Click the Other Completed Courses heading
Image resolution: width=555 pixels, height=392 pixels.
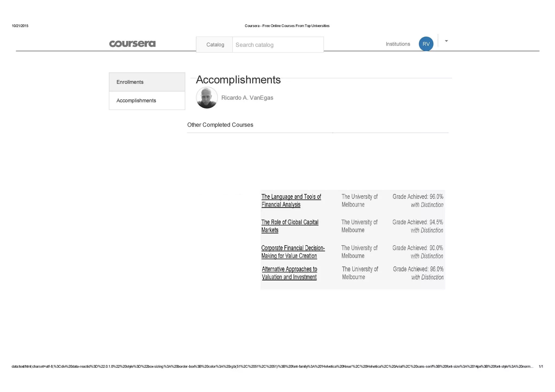tap(220, 125)
